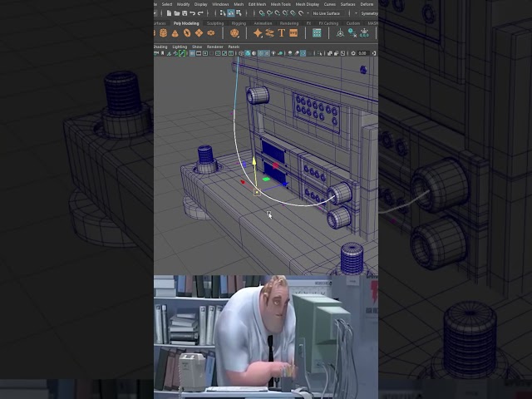
Task: Open the Shading panel menu
Action: [x=160, y=47]
